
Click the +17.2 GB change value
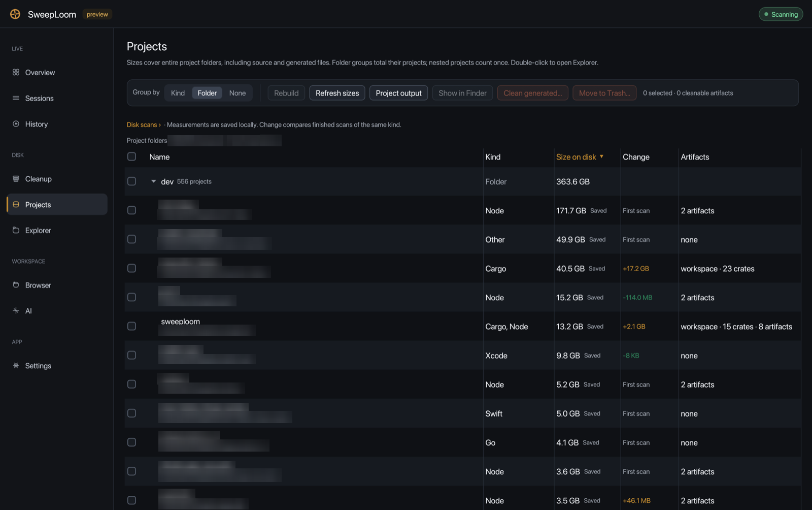pyautogui.click(x=636, y=269)
